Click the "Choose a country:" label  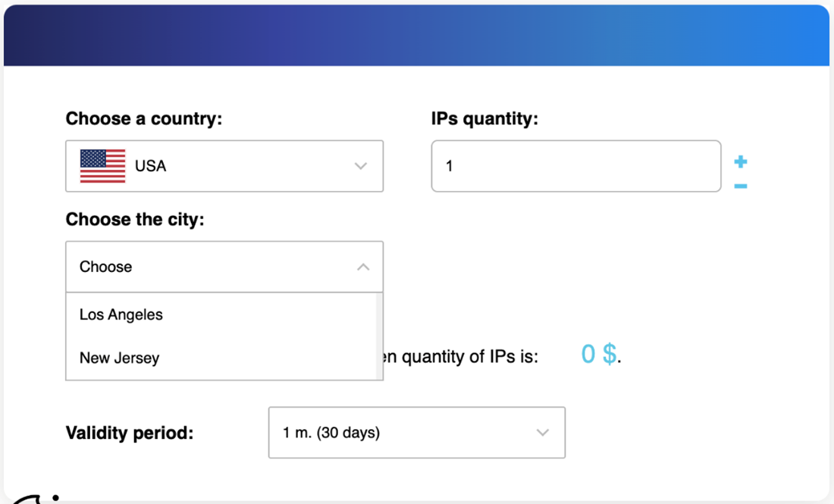pyautogui.click(x=144, y=119)
